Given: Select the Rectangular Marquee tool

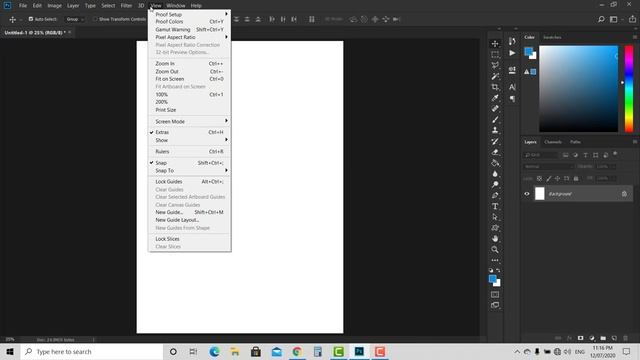Looking at the screenshot, I should [495, 55].
